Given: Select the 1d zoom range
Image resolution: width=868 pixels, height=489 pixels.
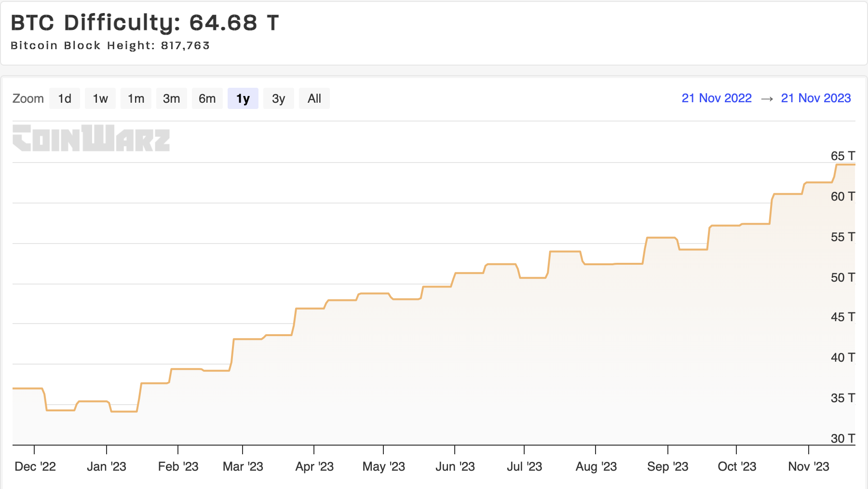Looking at the screenshot, I should pos(65,98).
